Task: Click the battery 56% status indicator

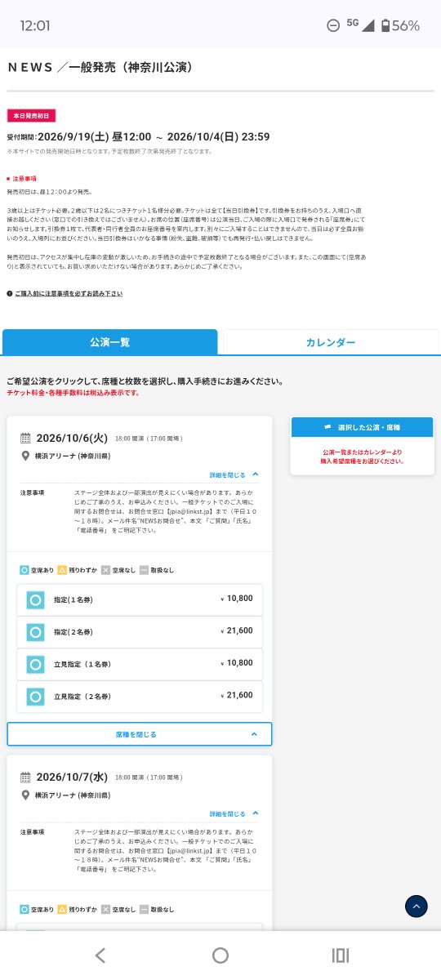Action: pos(399,25)
